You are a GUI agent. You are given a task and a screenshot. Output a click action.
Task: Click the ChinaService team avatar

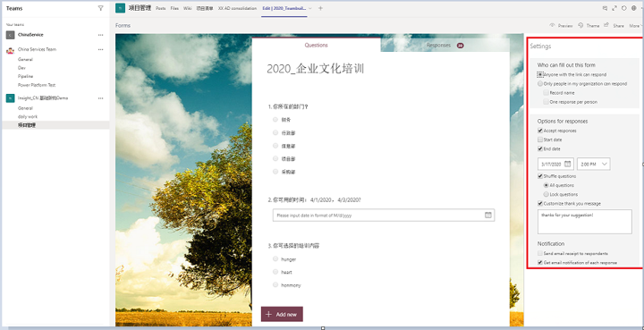[x=10, y=35]
